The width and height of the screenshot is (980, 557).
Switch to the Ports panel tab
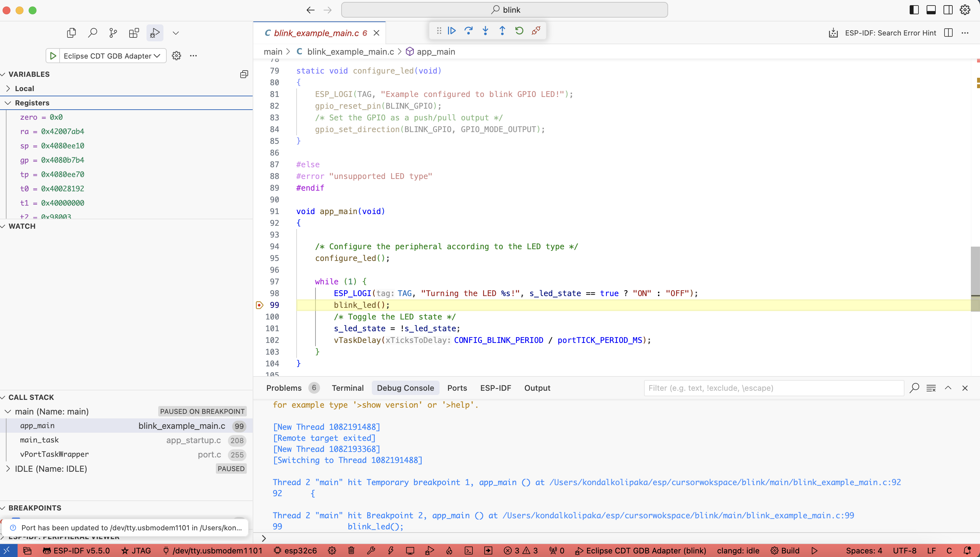click(457, 388)
